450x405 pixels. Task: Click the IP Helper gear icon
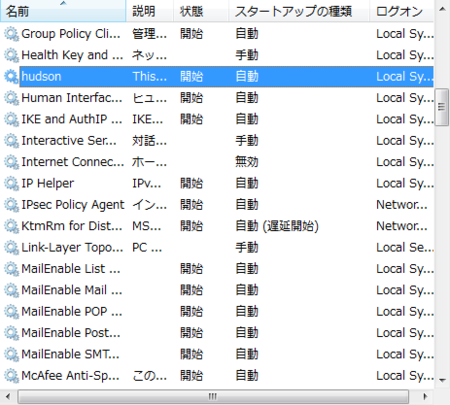click(x=11, y=183)
